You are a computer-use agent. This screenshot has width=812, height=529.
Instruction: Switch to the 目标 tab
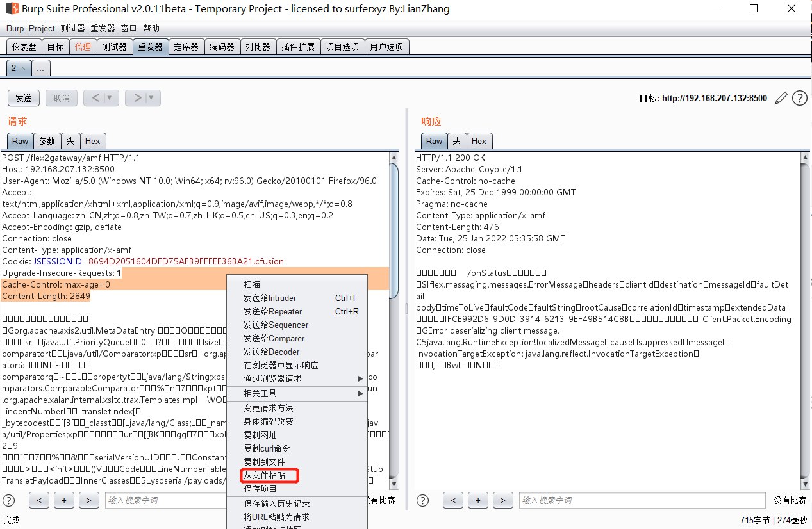click(56, 47)
